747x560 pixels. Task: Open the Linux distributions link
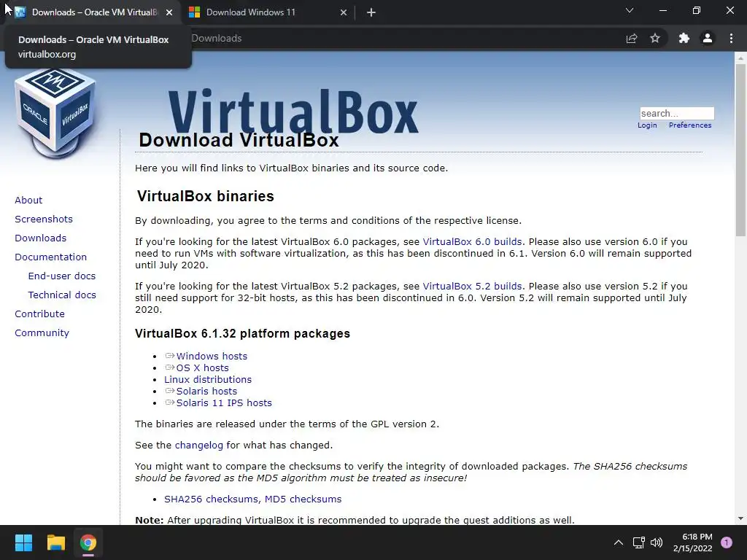[208, 379]
